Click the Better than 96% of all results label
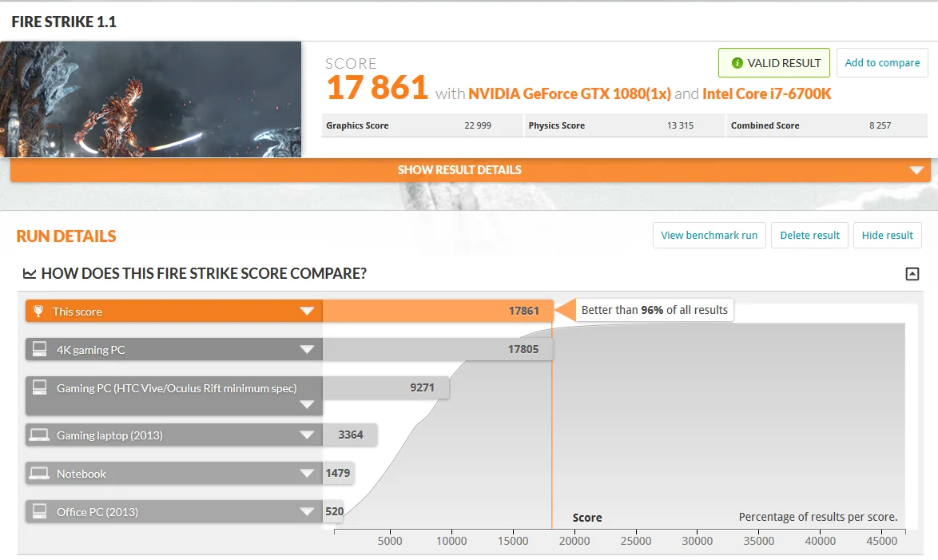Screen dimensions: 938x560 tap(654, 310)
